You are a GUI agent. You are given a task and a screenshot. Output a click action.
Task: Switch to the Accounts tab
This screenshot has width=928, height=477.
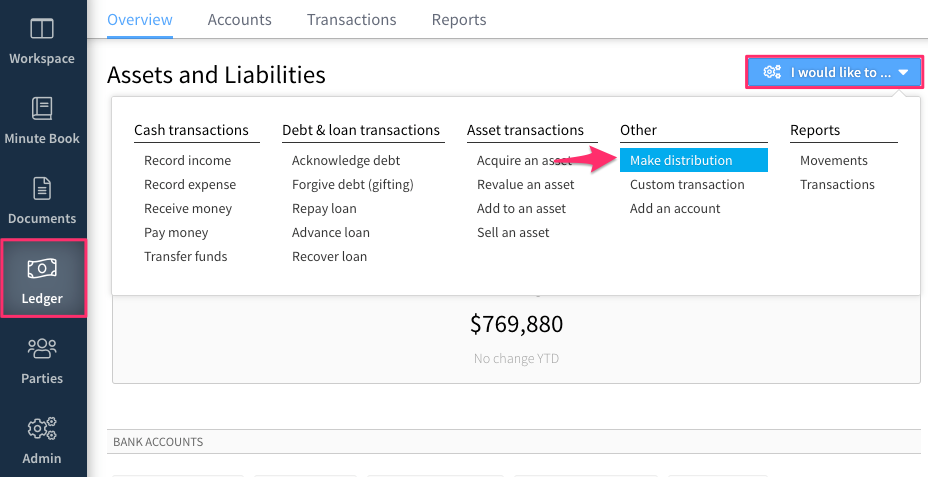pyautogui.click(x=240, y=20)
